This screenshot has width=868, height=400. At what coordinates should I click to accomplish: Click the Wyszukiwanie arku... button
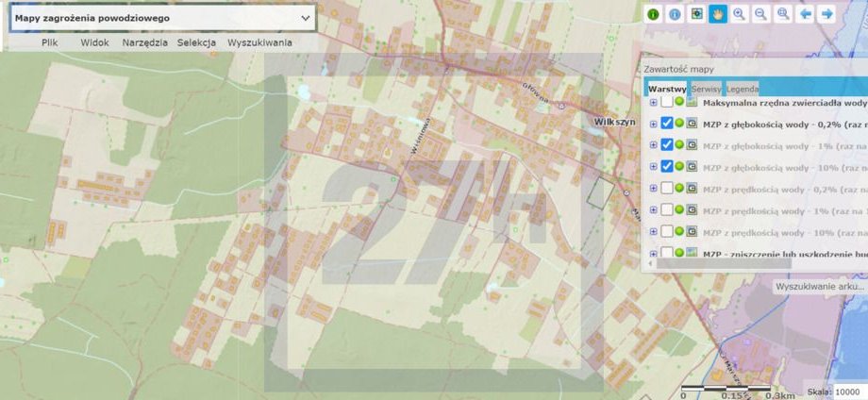(x=819, y=286)
